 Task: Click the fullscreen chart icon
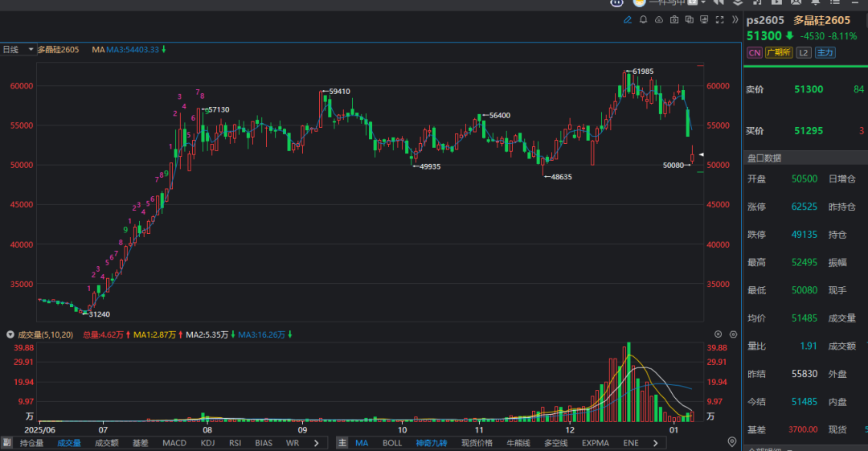pyautogui.click(x=719, y=20)
